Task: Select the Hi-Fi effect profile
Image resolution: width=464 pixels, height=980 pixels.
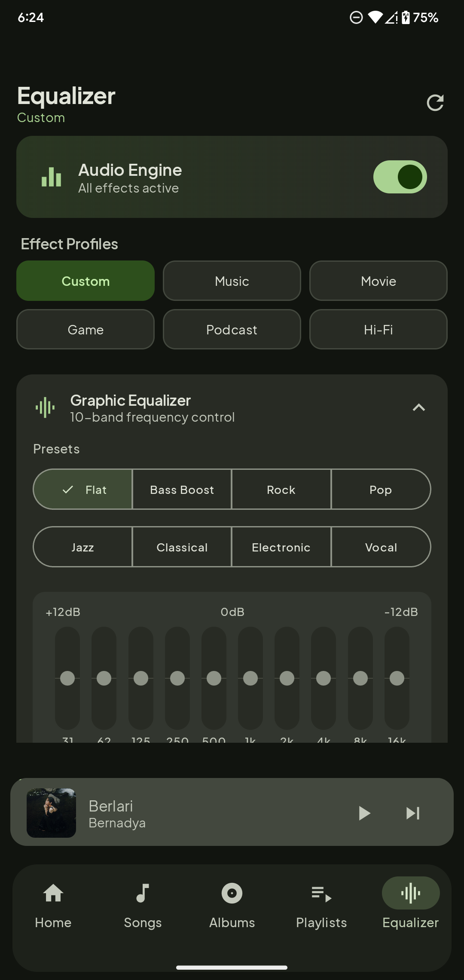Action: (379, 329)
